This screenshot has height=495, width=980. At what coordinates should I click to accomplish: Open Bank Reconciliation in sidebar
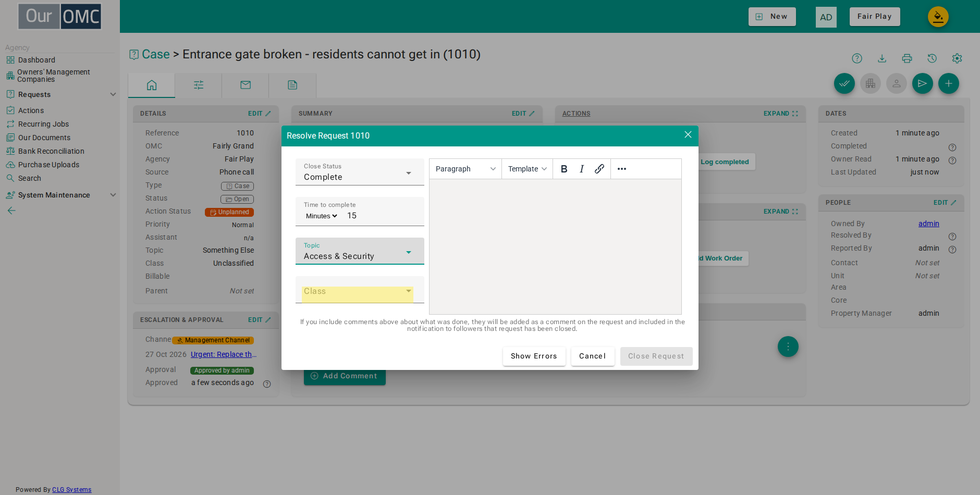(x=51, y=151)
